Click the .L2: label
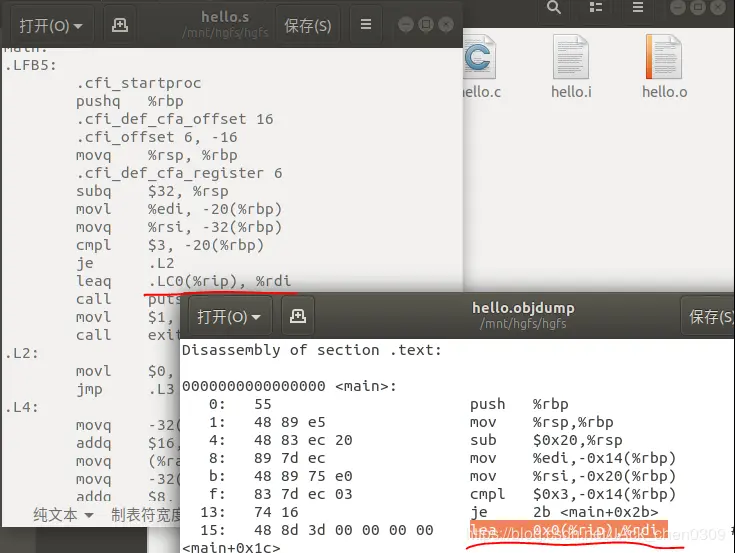This screenshot has height=553, width=735. click(22, 353)
